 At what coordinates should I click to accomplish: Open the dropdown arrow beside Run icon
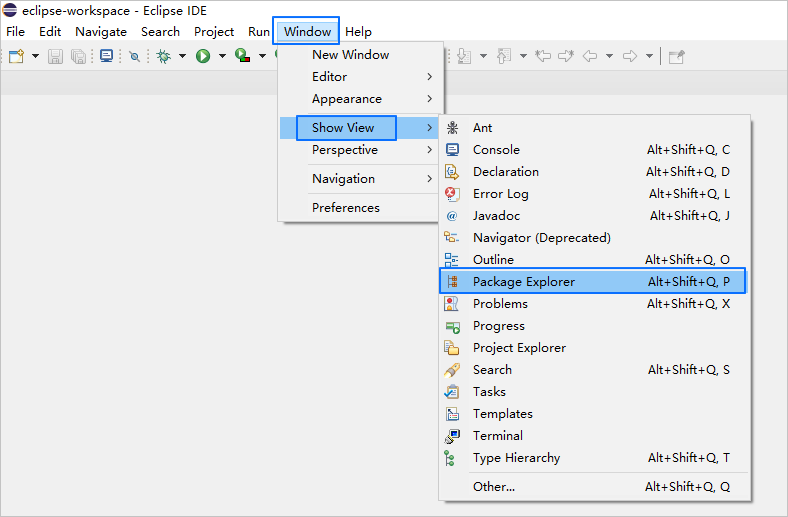click(221, 56)
